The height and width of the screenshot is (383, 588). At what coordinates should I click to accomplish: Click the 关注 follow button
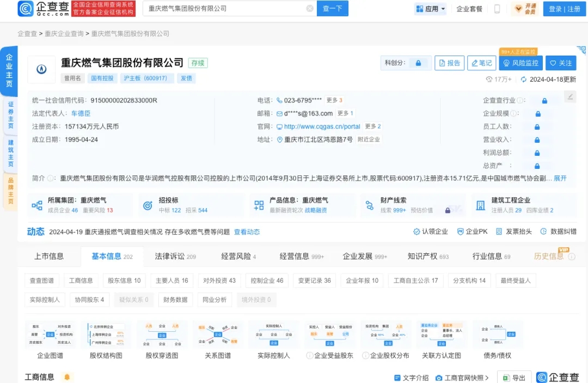point(561,63)
